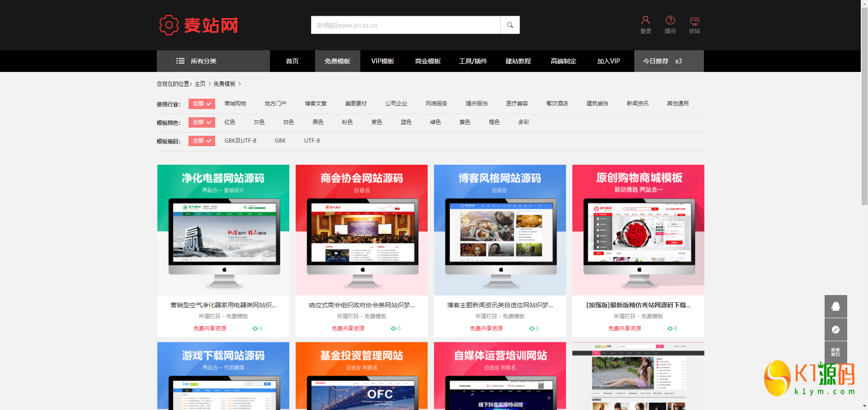The height and width of the screenshot is (410, 868).
Task: Choose the 多彩 template color filter
Action: 524,122
